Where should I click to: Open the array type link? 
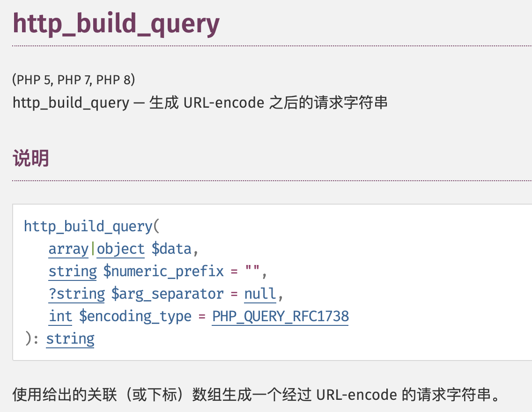(x=68, y=249)
